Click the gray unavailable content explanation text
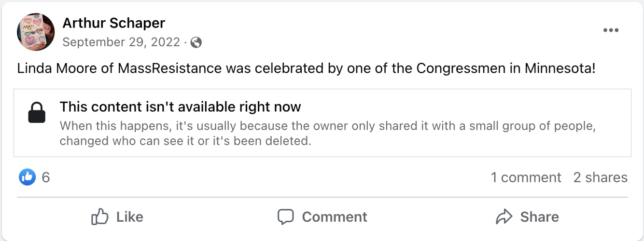The image size is (644, 241). coord(327,134)
